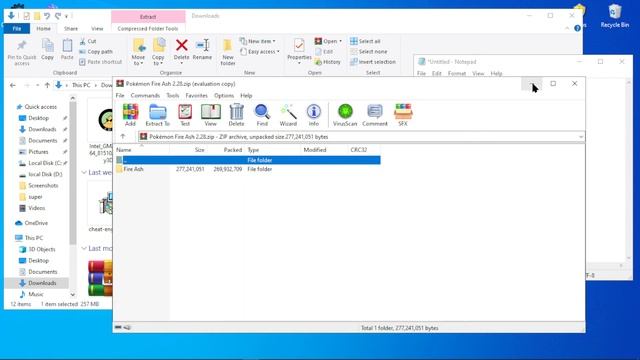The width and height of the screenshot is (640, 360).
Task: Open the Move to dropdown in Explorer
Action: point(138,52)
